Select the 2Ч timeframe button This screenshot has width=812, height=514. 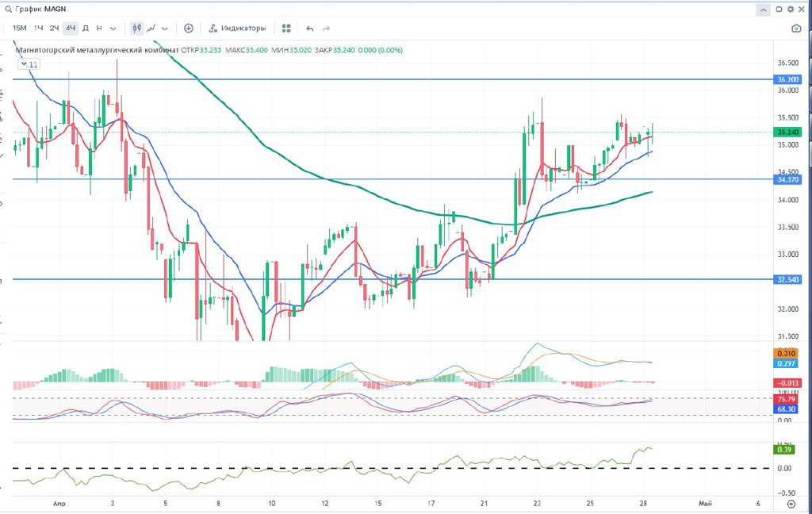[x=54, y=28]
